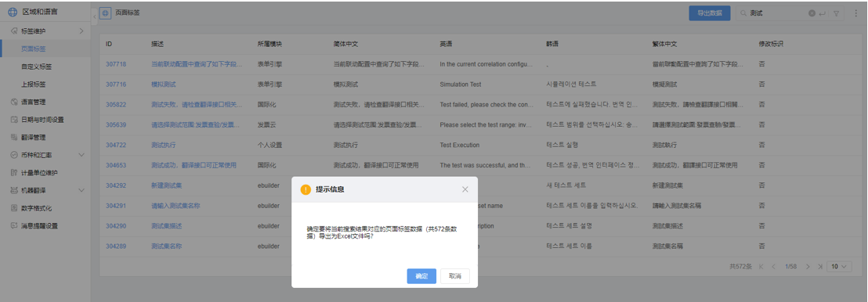Open record ID 307718 link
Image resolution: width=868 pixels, height=302 pixels.
tap(116, 64)
